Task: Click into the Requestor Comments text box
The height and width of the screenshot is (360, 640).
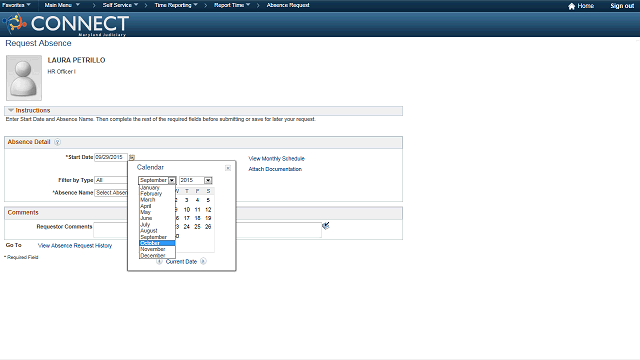Action: (207, 230)
